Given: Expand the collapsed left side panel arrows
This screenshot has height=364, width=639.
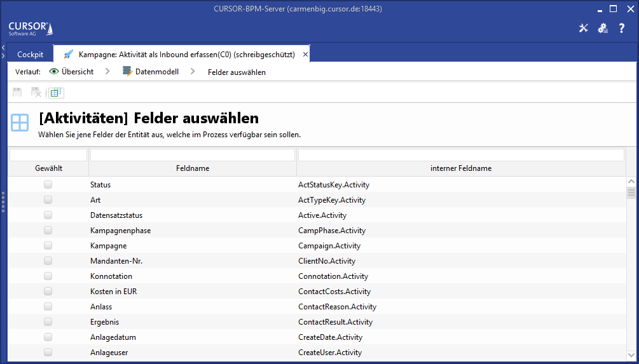Looking at the screenshot, I should [3, 51].
